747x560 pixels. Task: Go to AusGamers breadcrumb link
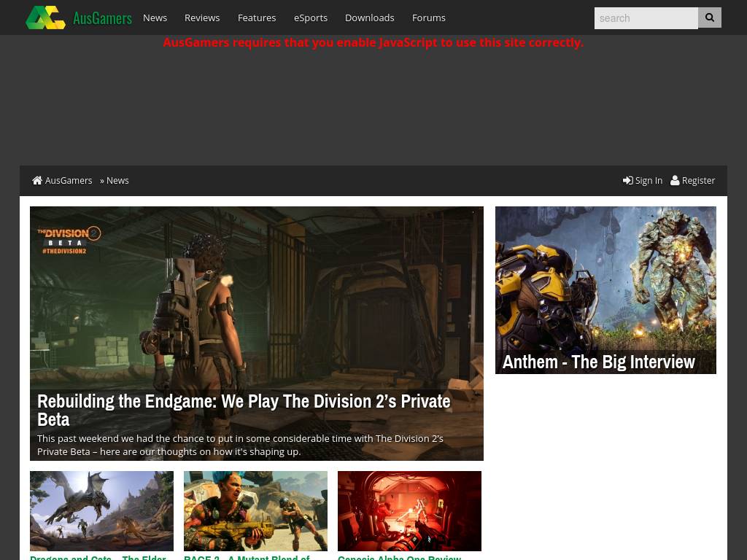point(69,181)
